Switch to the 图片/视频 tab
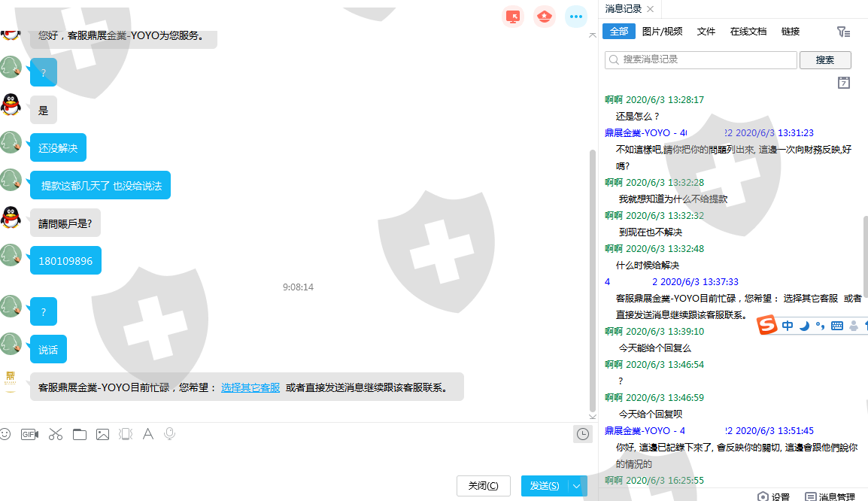This screenshot has height=501, width=868. click(662, 32)
